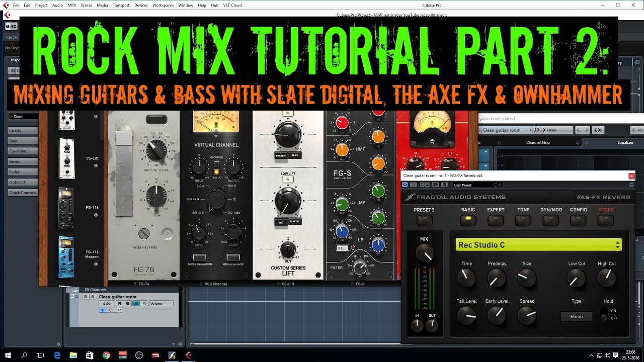
Task: Open the File menu
Action: click(x=16, y=5)
